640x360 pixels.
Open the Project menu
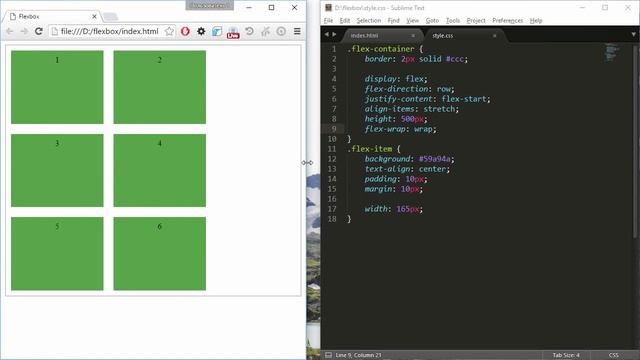476,20
